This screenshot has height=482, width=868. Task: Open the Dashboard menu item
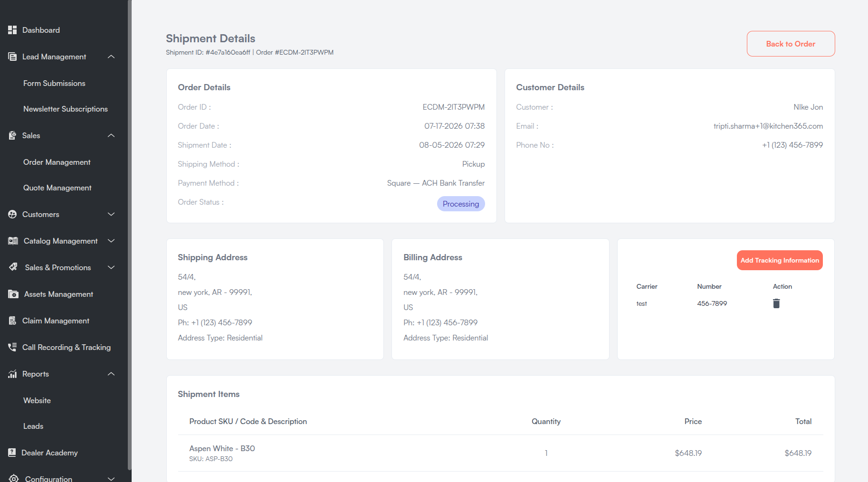[41, 30]
